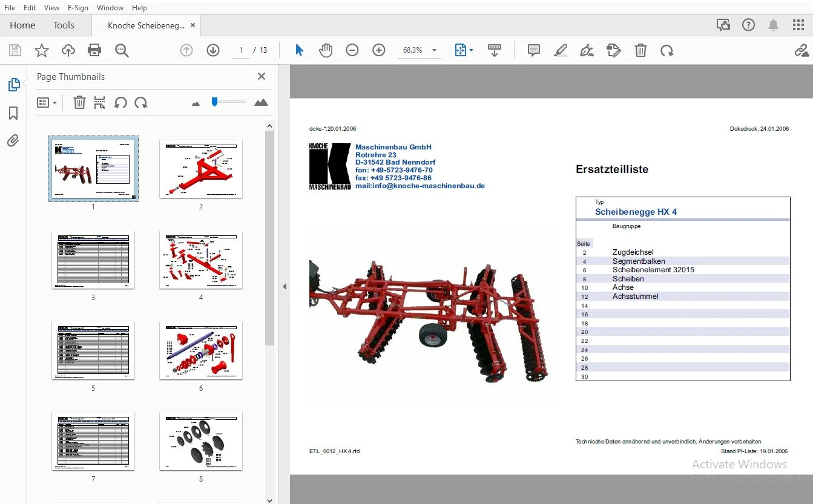This screenshot has width=813, height=504.
Task: Share link icon in toolbar
Action: coord(801,50)
